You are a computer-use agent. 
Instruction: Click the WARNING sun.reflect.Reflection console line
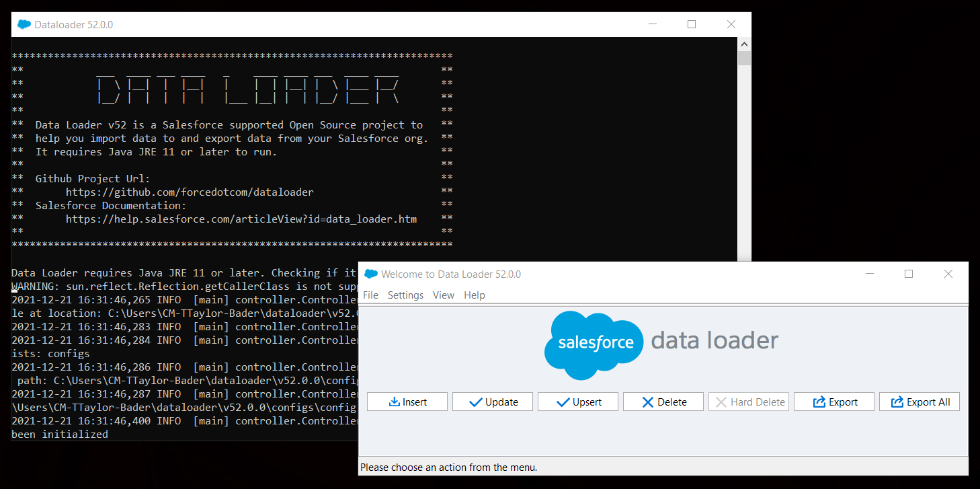[184, 286]
